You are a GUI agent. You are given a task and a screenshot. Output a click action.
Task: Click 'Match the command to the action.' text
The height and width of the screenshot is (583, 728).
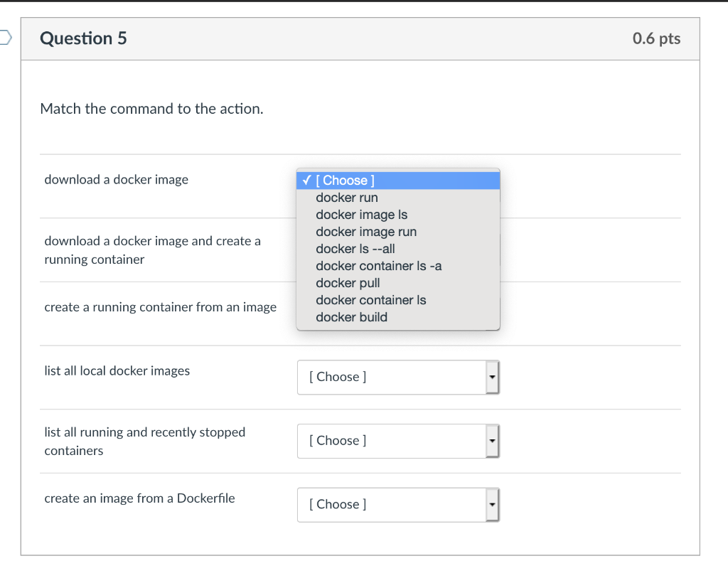(x=152, y=109)
